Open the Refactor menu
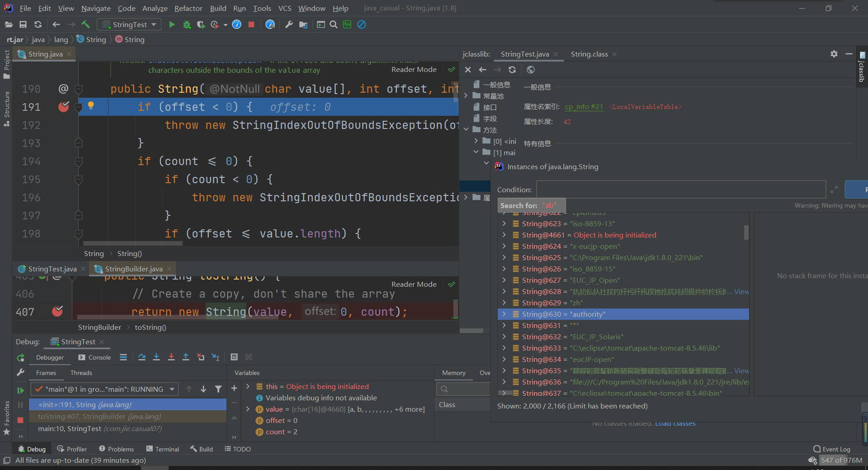 188,8
